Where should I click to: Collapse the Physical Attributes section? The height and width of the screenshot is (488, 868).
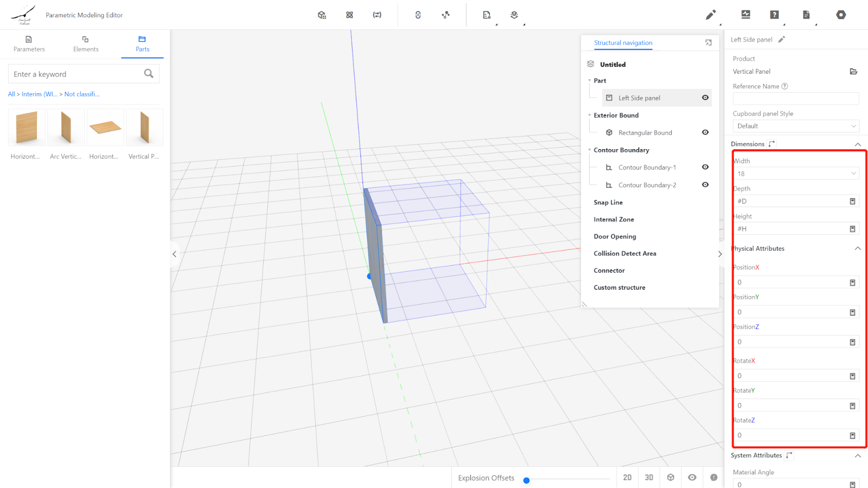coord(858,248)
